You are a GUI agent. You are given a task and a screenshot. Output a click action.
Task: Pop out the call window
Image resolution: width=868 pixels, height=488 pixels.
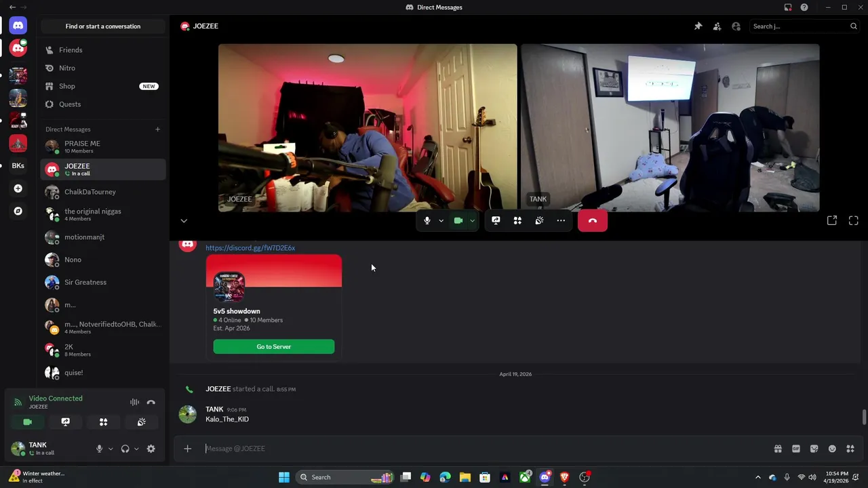point(832,220)
